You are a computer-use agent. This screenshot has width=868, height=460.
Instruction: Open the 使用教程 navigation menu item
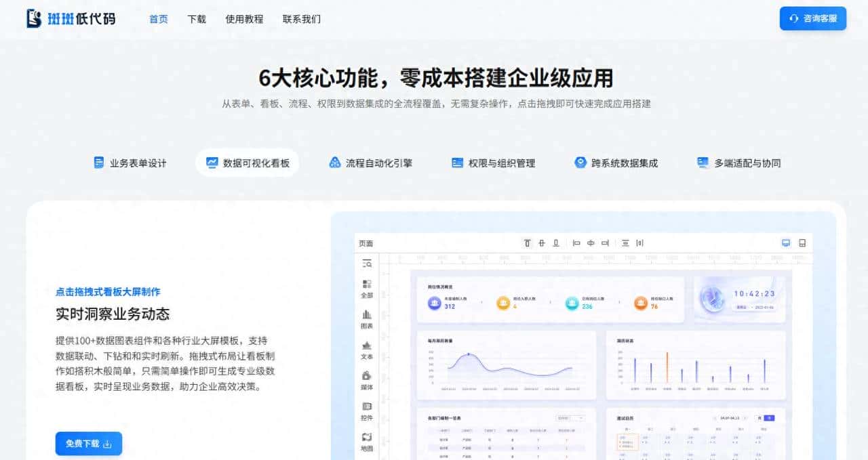[x=244, y=20]
